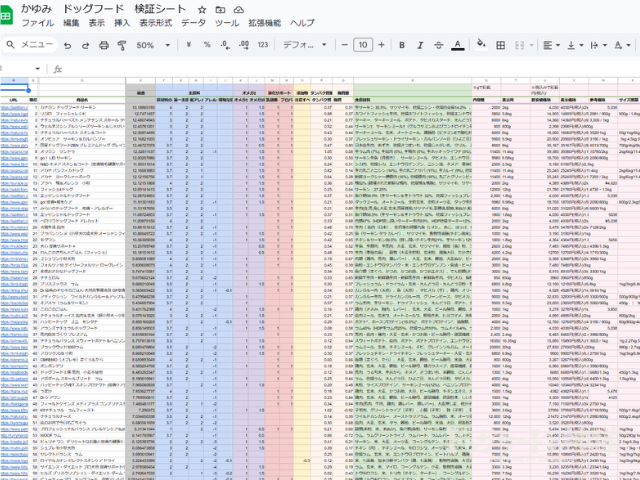
Task: Open text wrapping dropdown
Action: tap(598, 45)
